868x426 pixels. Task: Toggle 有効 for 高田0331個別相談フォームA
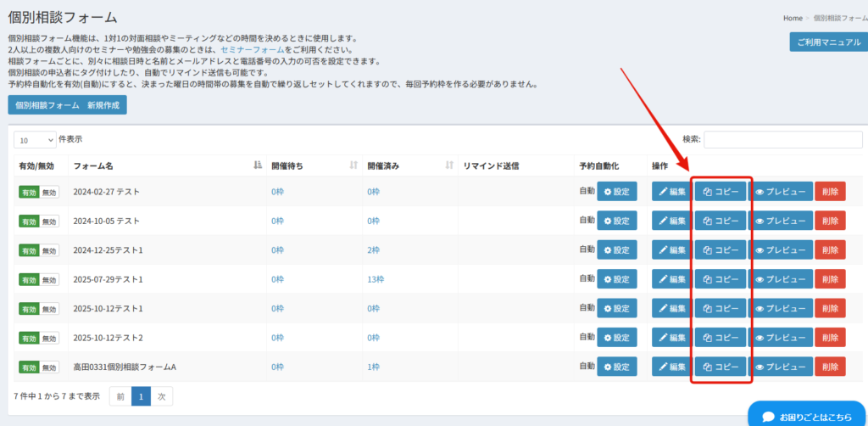point(29,367)
